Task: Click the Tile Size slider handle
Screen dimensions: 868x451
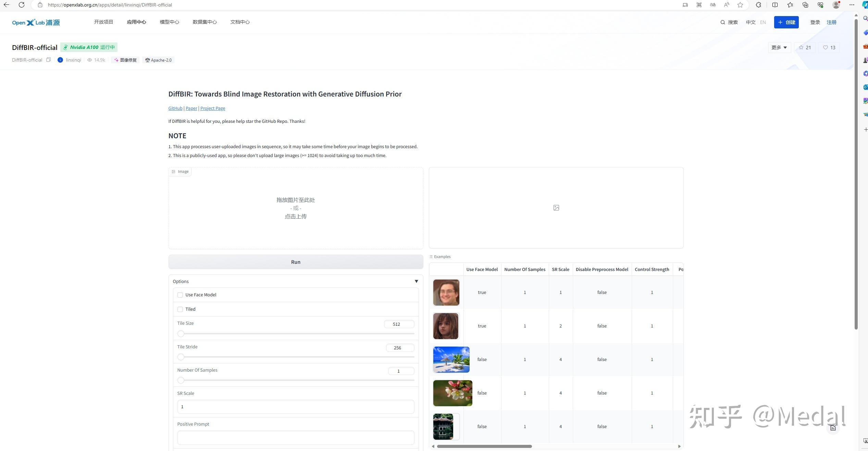Action: (x=181, y=334)
